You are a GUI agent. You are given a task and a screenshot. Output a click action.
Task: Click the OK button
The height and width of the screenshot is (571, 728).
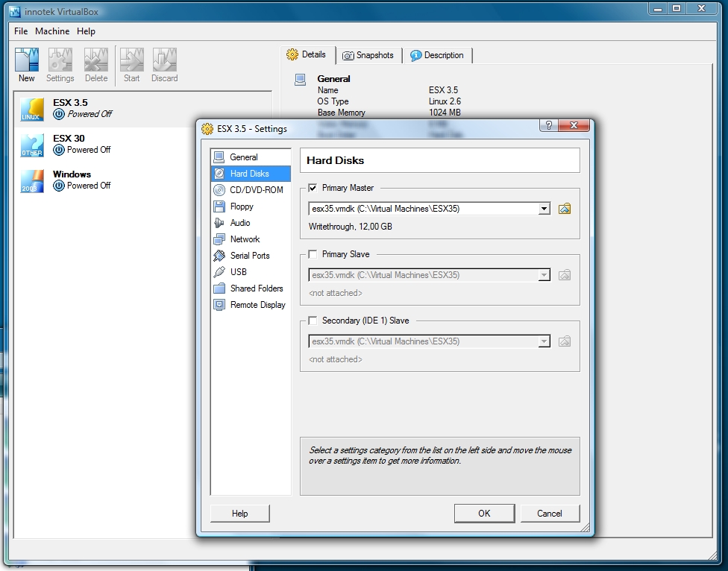(x=484, y=514)
